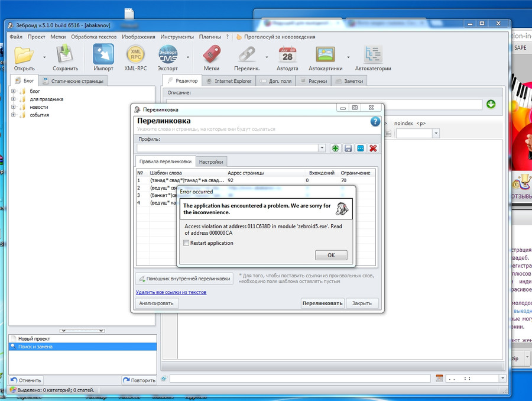Click link icon left of bottom input
Viewport: 532px width, 401px height.
(x=164, y=379)
